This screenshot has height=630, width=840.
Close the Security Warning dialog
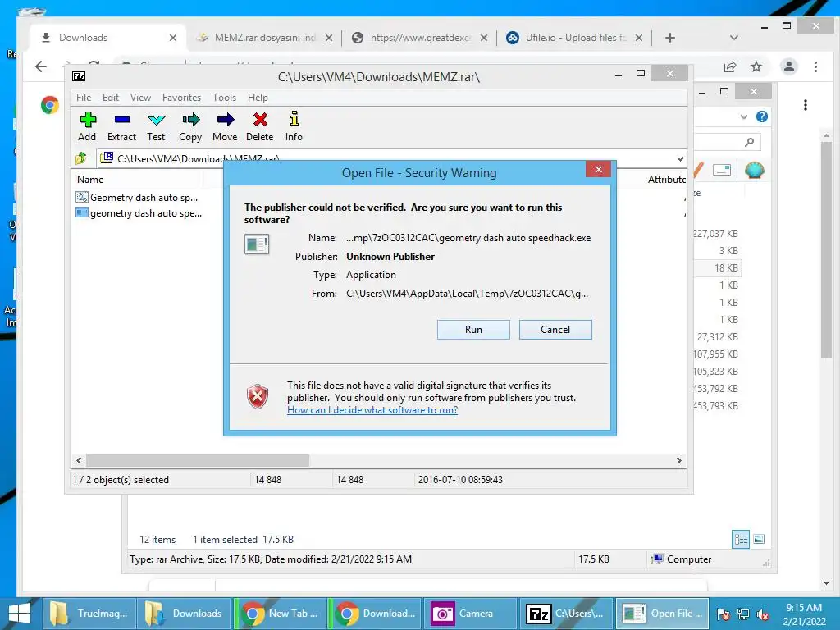click(x=598, y=169)
